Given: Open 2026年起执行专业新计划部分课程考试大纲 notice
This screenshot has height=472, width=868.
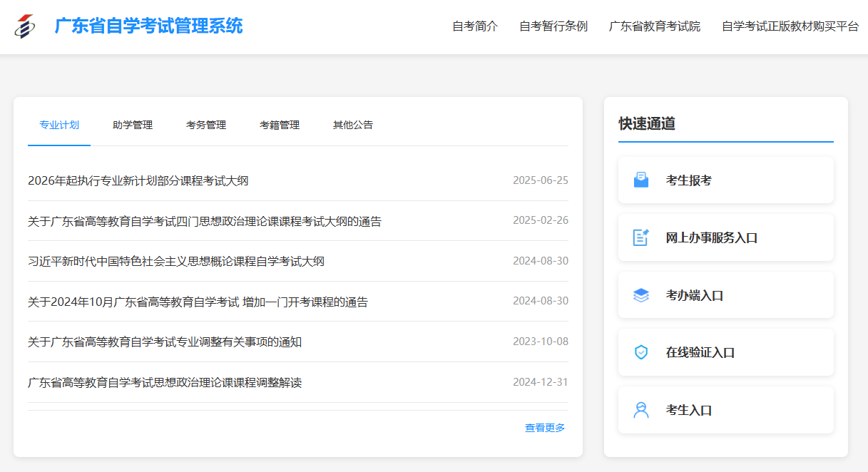Looking at the screenshot, I should pyautogui.click(x=138, y=181).
